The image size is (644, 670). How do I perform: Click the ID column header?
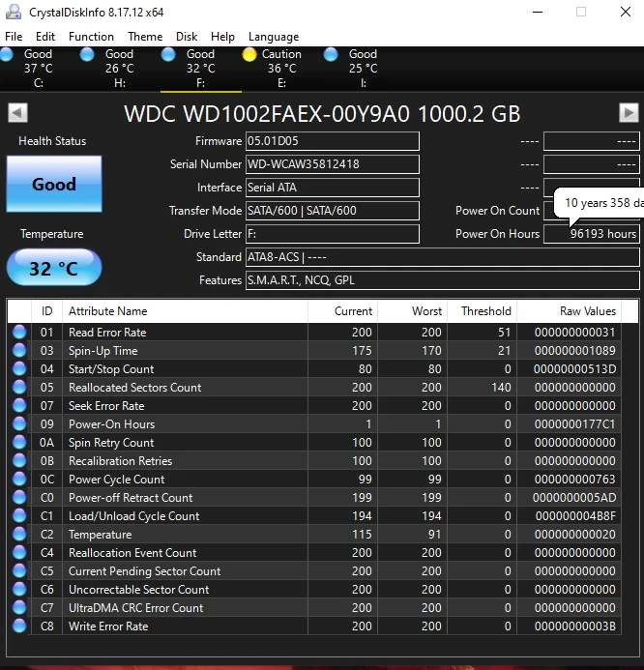click(x=47, y=311)
